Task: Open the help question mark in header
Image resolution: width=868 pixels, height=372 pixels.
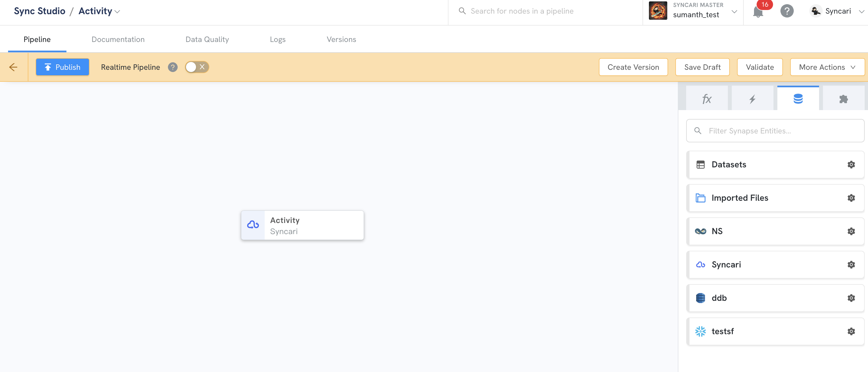Action: click(787, 11)
